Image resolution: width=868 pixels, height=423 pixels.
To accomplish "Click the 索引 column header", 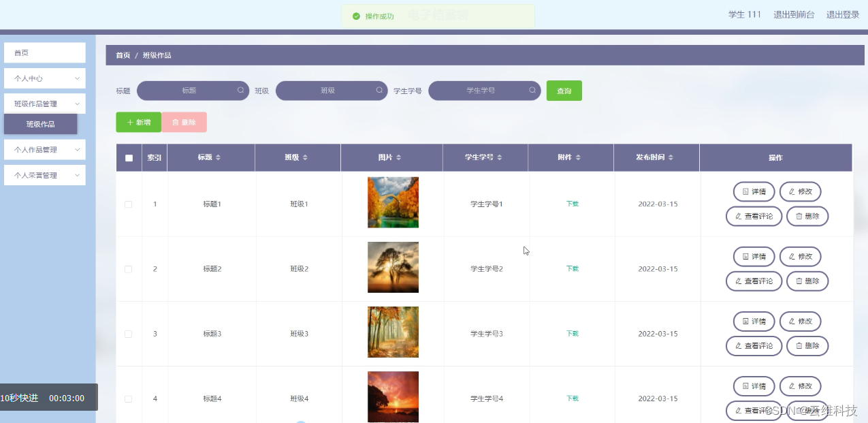I will coord(155,157).
